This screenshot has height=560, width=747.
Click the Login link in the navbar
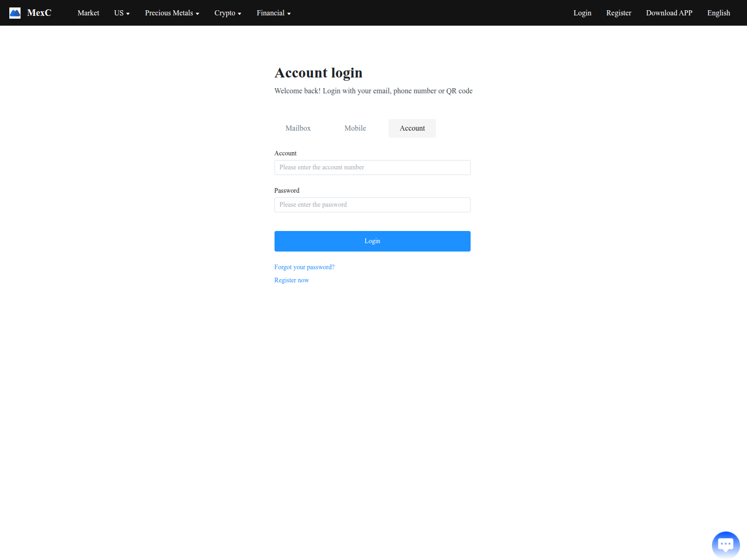pos(582,13)
